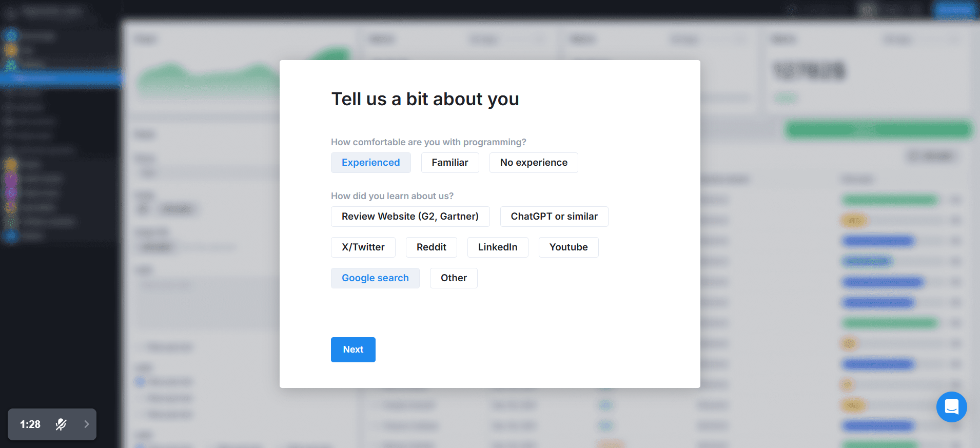The image size is (980, 448).
Task: Select the Youtube option
Action: pyautogui.click(x=569, y=247)
